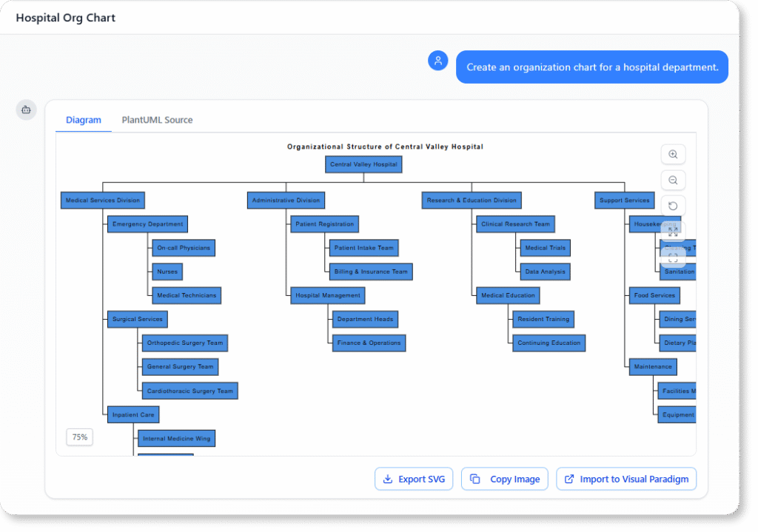This screenshot has width=758, height=532.
Task: Select the Administrative Division node
Action: pos(286,201)
